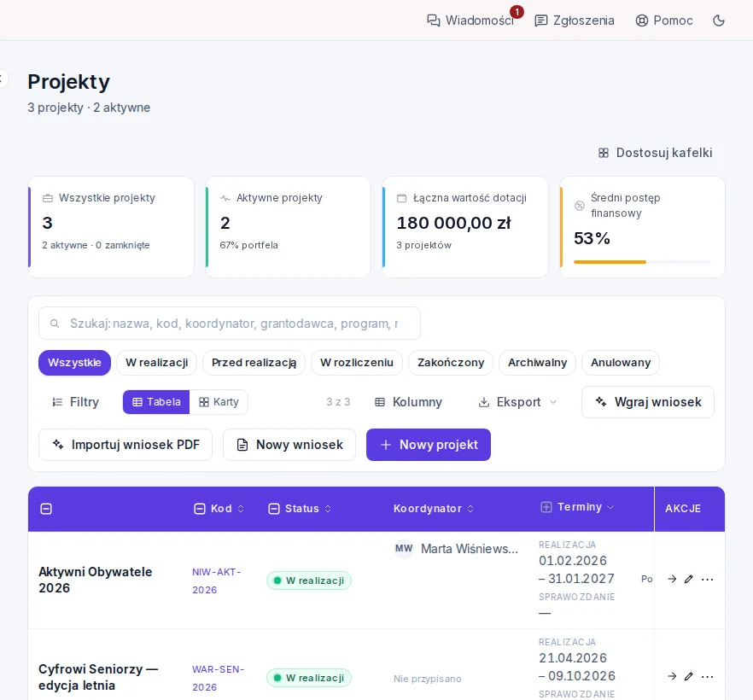Click the Eksport download icon
This screenshot has height=700, width=753.
click(x=484, y=402)
